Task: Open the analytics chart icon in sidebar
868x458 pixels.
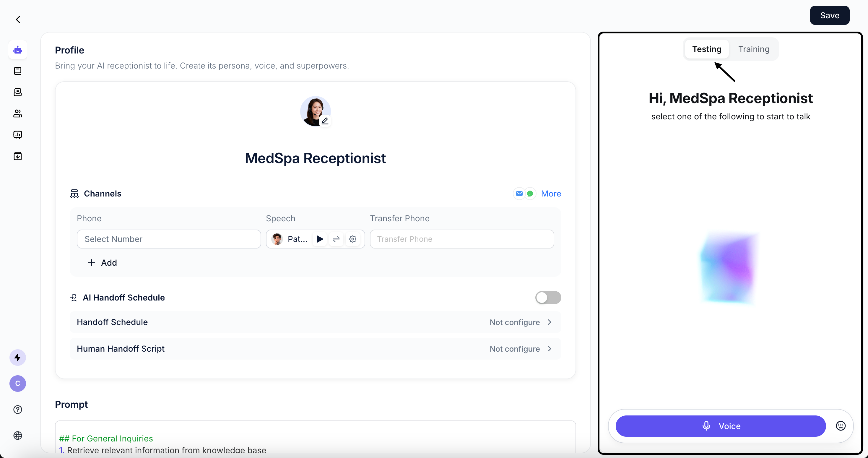Action: [17, 135]
